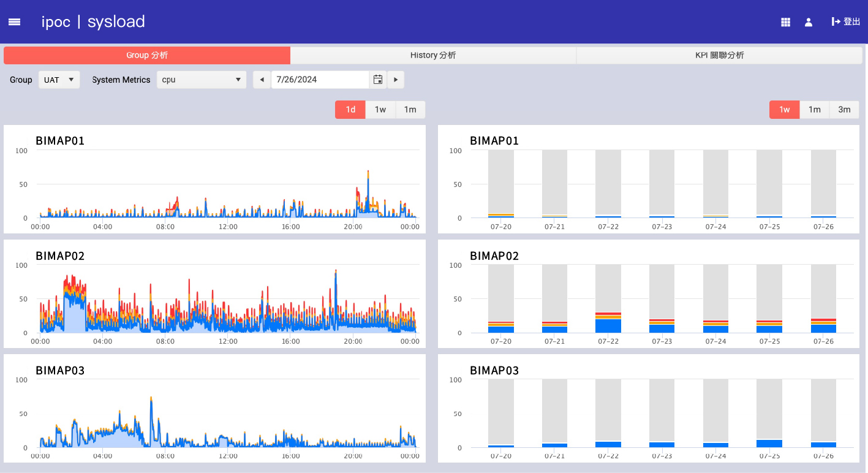Image resolution: width=868 pixels, height=473 pixels.
Task: Open the System Metrics cpu dropdown
Action: [202, 80]
